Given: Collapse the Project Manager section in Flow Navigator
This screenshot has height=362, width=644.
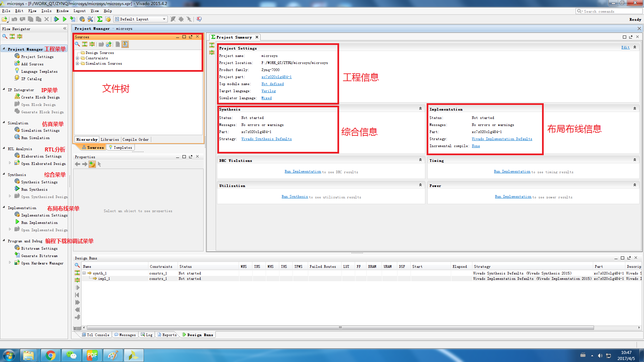Looking at the screenshot, I should [x=4, y=49].
